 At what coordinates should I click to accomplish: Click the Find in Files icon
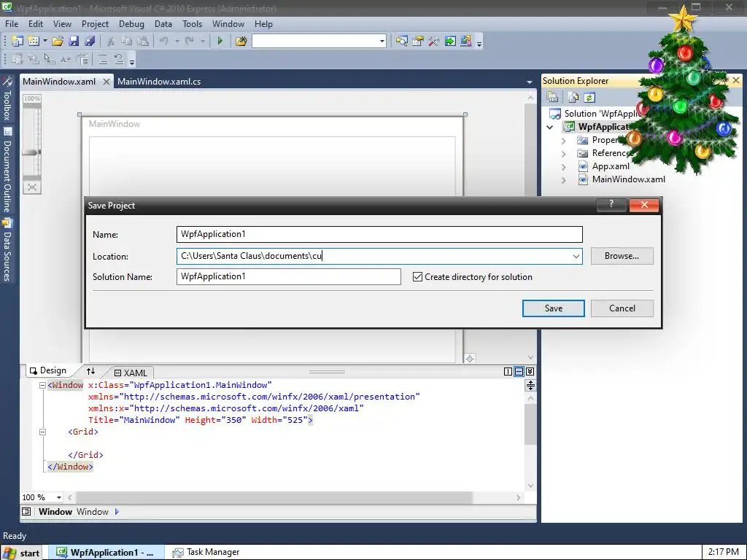(x=241, y=41)
